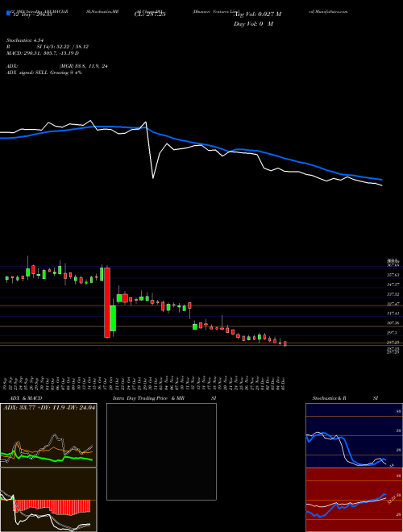Image resolution: width=403 pixels, height=532 pixels.
Task: Click the 357.63 price axis label
Action: [x=393, y=275]
